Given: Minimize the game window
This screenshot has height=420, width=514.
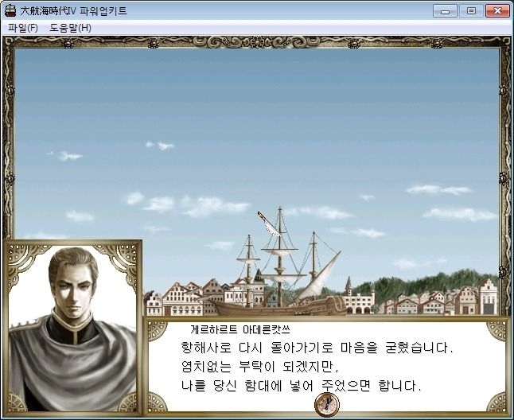Looking at the screenshot, I should tap(445, 11).
